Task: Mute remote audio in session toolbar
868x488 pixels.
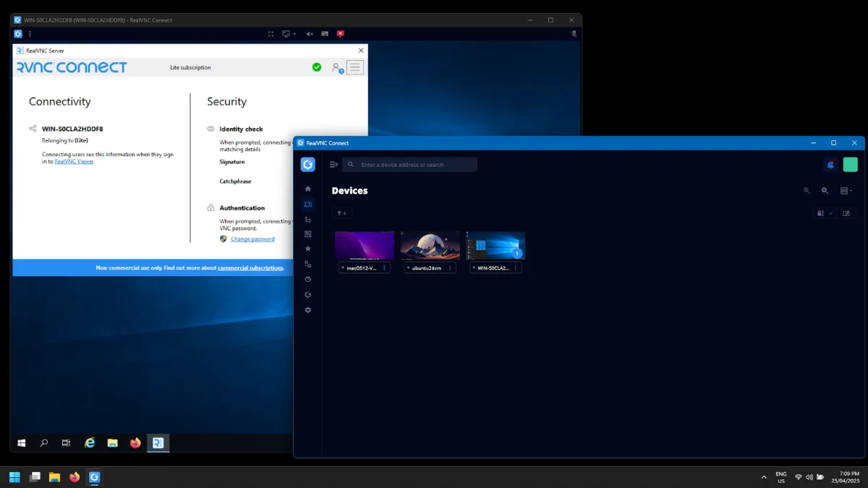Action: coord(310,34)
